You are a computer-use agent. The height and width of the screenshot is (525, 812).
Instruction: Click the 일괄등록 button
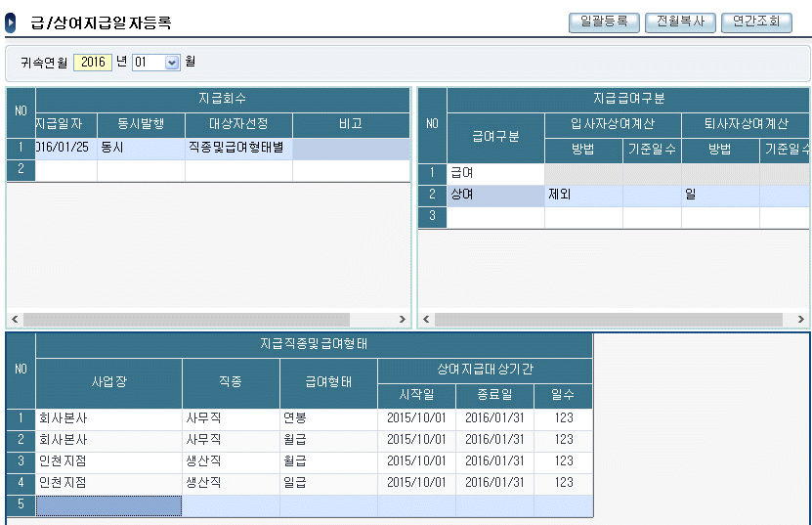pos(603,22)
